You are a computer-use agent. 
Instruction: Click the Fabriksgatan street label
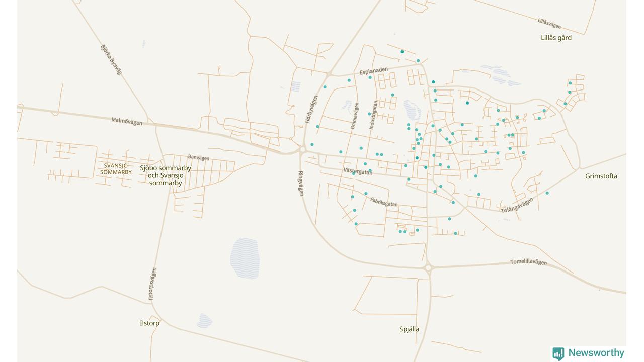coord(384,202)
